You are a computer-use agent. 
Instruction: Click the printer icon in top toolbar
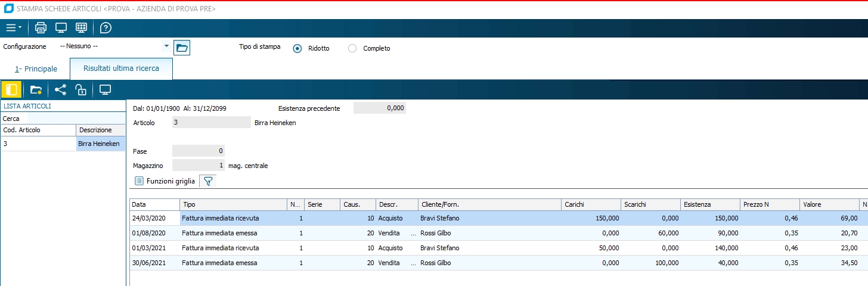[41, 27]
